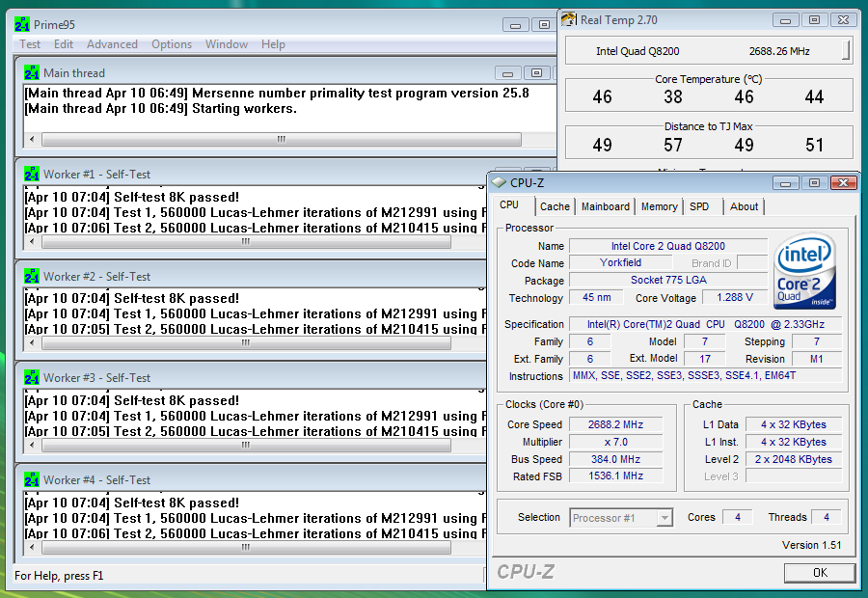868x598 pixels.
Task: Click the Core Speed value 2688.2 MHz
Action: [x=615, y=424]
